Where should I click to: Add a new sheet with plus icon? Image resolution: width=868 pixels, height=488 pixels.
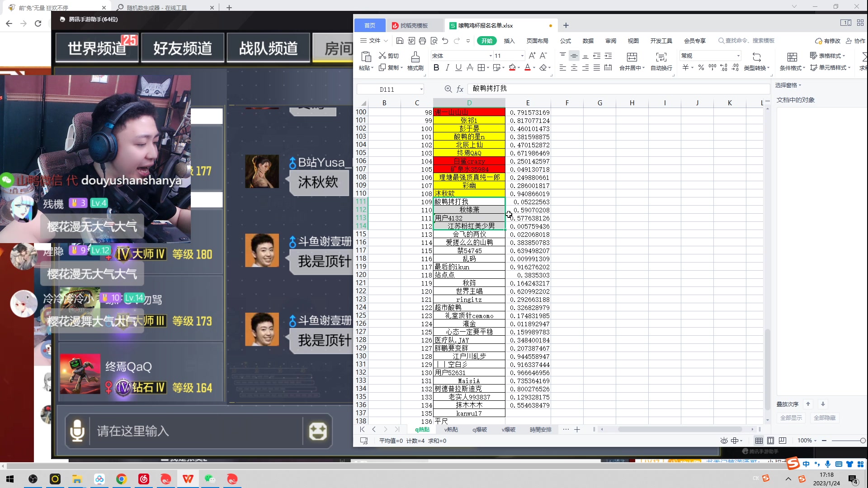[577, 430]
